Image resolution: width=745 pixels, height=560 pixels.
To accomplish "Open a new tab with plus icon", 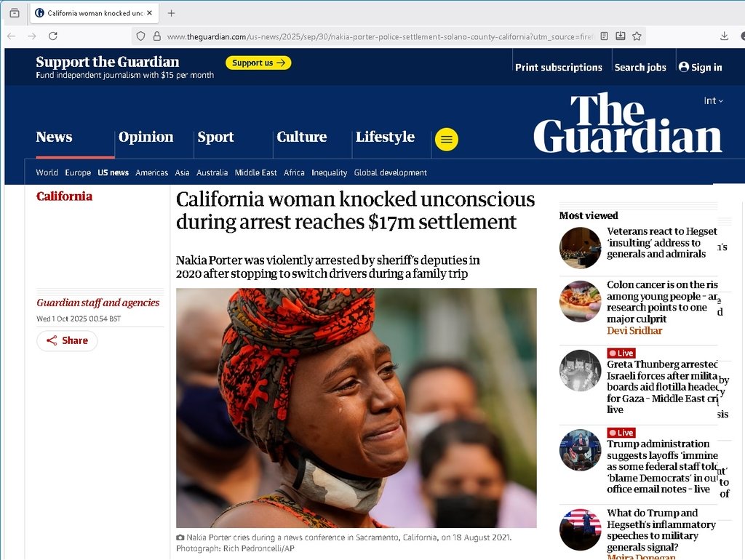I will (x=171, y=13).
